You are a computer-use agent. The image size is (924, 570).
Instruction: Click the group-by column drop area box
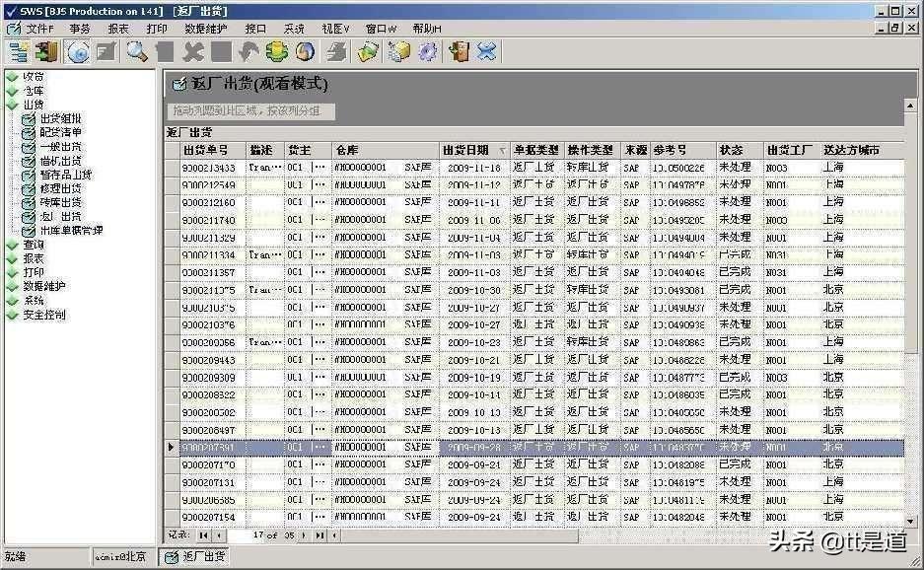click(251, 110)
